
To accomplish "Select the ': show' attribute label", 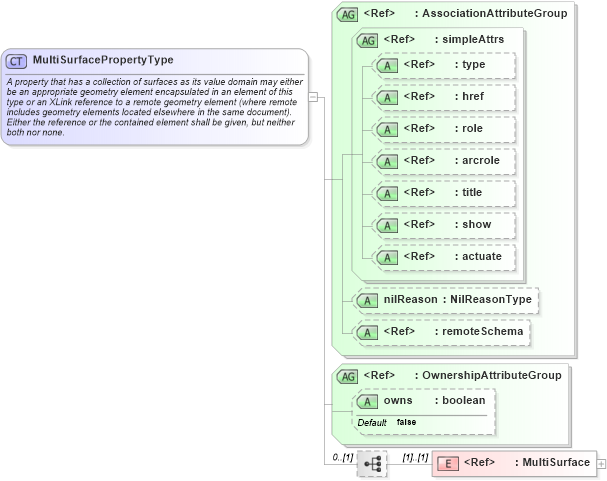I will pos(473,224).
